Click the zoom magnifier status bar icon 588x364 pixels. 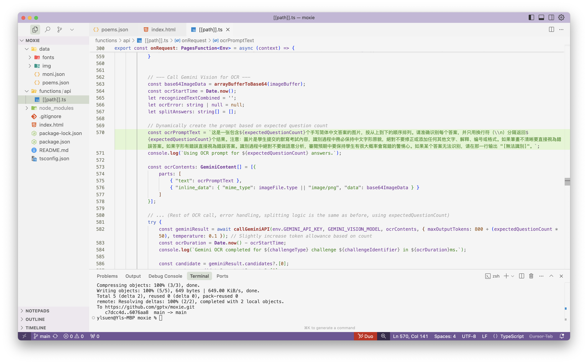click(x=383, y=336)
